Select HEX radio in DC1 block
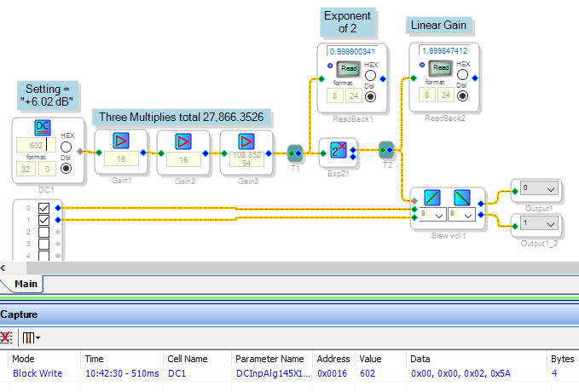 (x=66, y=147)
